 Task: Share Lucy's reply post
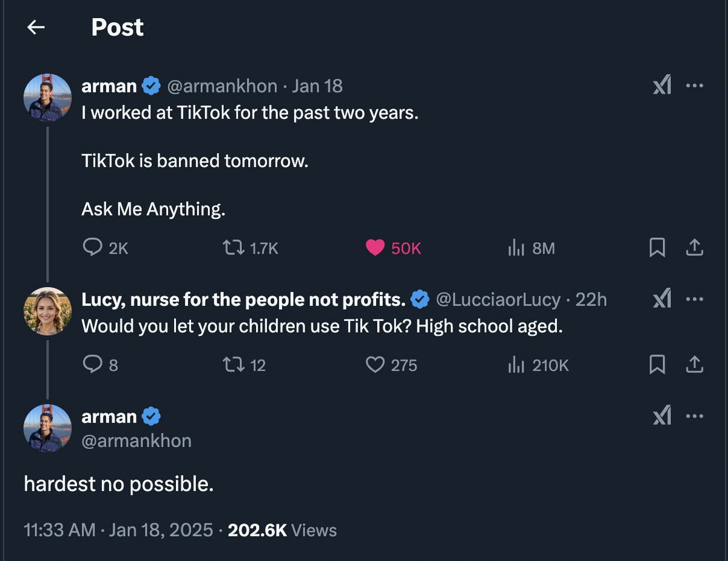pyautogui.click(x=694, y=364)
